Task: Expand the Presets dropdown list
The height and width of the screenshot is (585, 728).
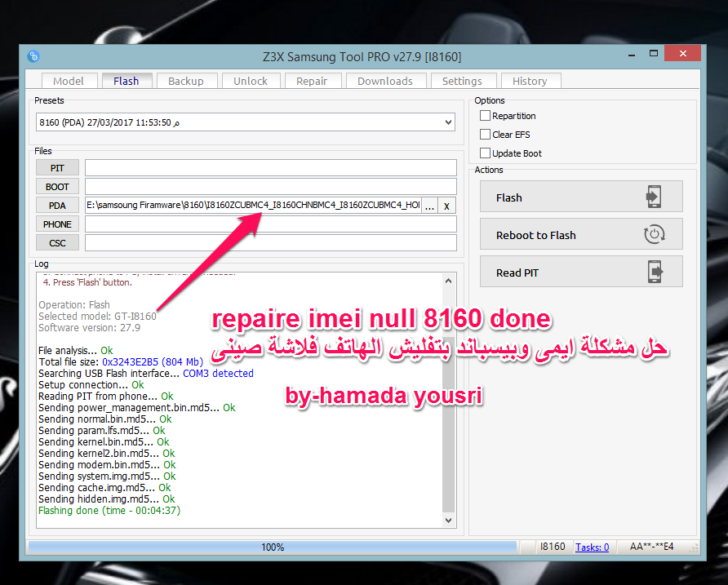Action: tap(448, 122)
